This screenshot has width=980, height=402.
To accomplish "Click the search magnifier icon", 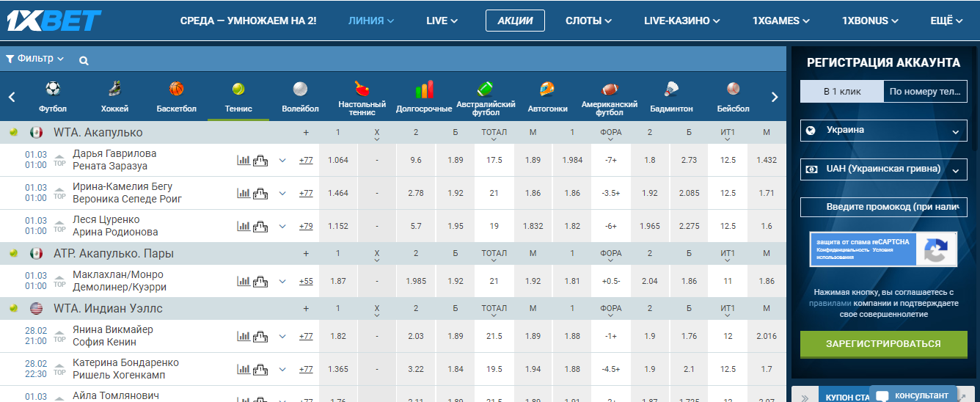I will click(84, 61).
